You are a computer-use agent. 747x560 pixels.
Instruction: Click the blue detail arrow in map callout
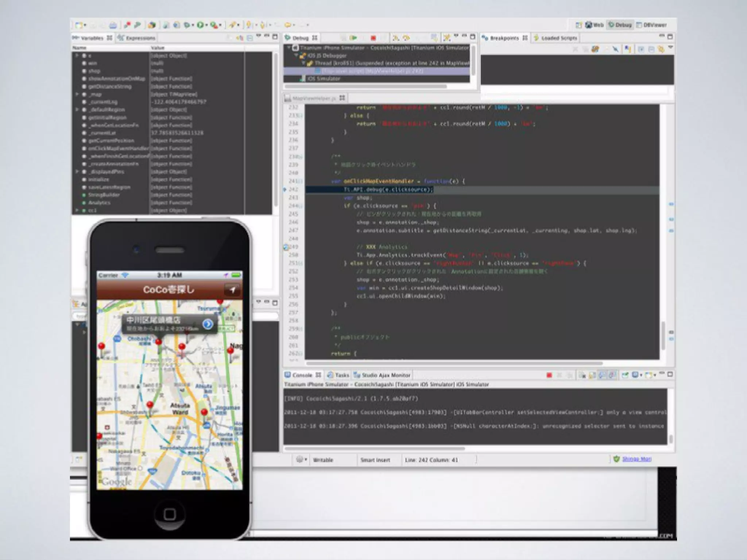(208, 324)
